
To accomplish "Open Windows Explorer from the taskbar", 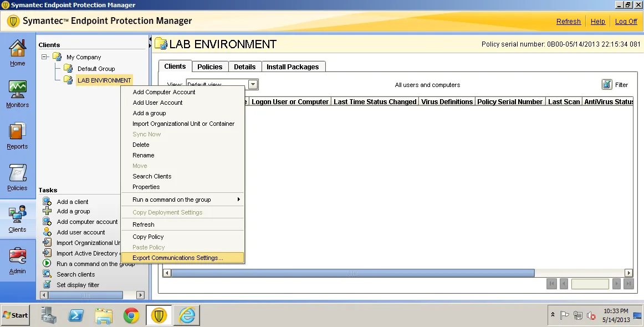I will point(104,315).
